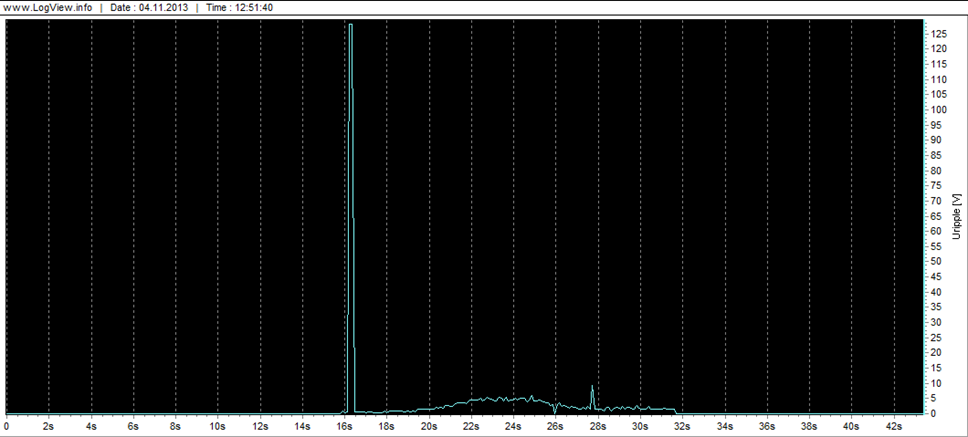Click the 42s time axis label

point(894,426)
